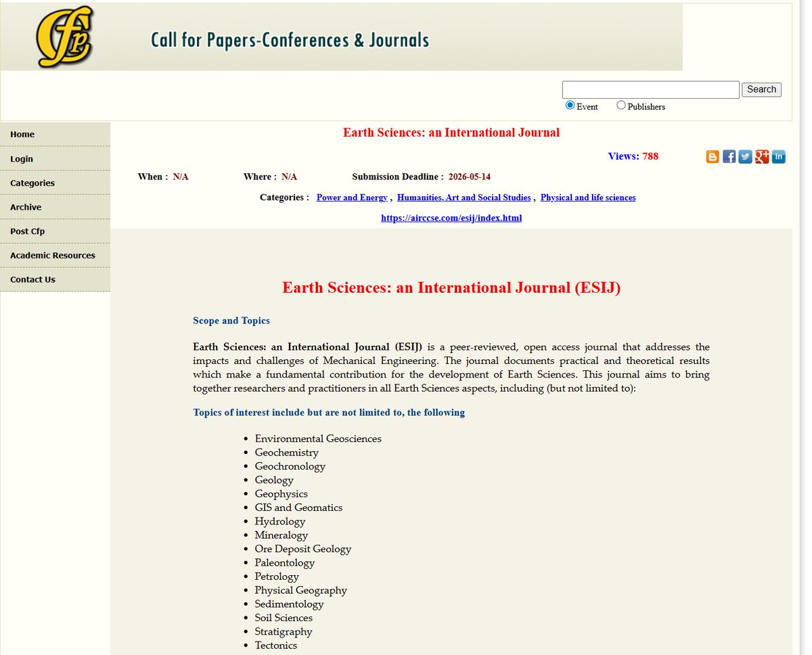Click the Physical Geography topic
Image resolution: width=812 pixels, height=655 pixels.
300,590
